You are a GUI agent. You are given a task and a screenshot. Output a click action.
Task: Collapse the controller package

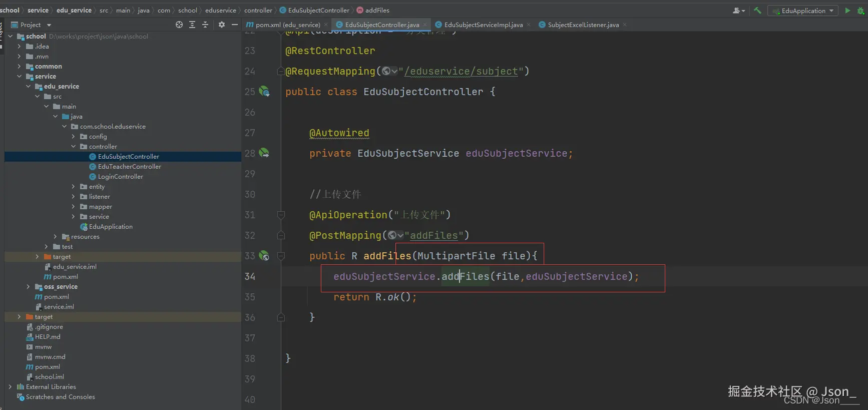tap(74, 146)
